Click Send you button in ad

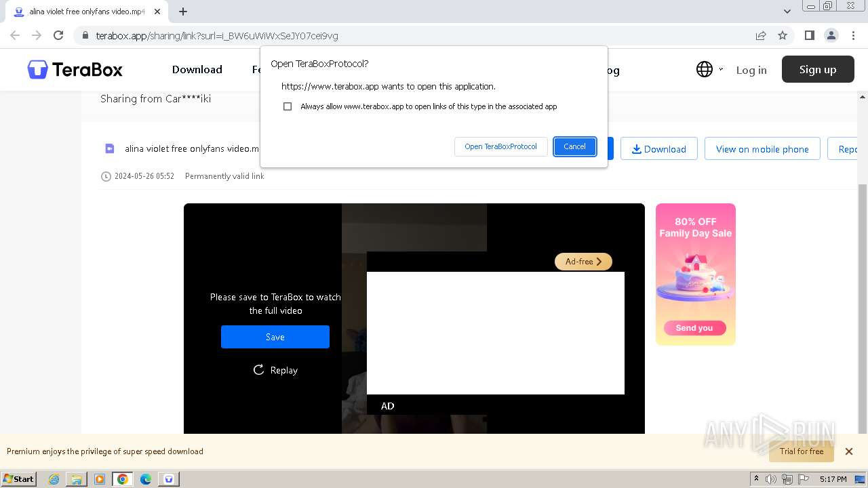click(694, 328)
